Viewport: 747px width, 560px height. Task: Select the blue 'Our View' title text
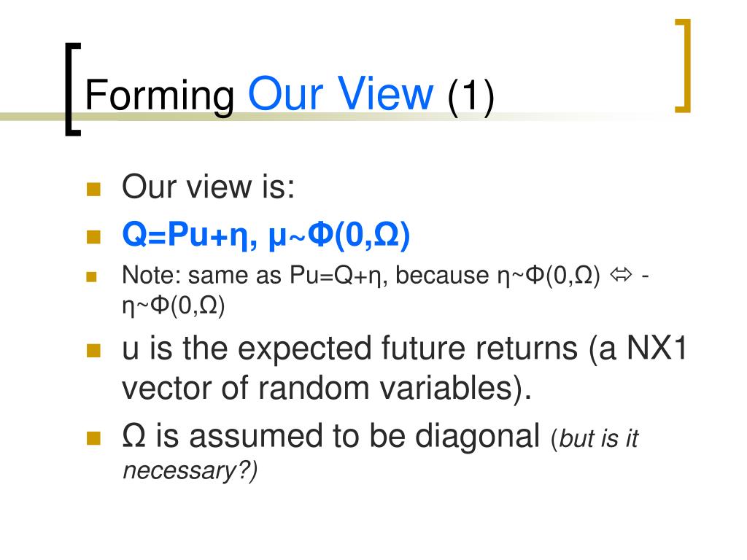click(341, 93)
